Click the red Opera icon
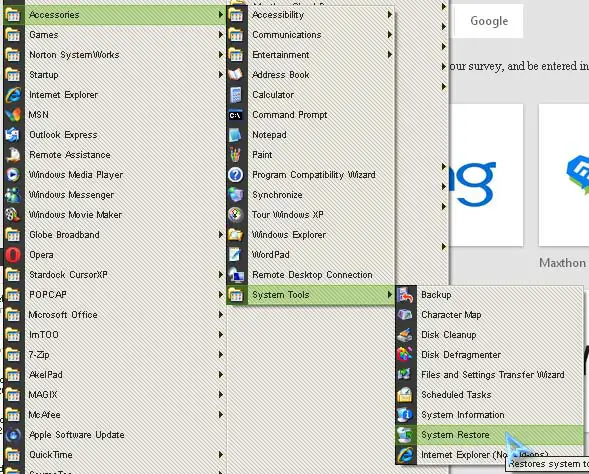589x474 pixels. 13,255
